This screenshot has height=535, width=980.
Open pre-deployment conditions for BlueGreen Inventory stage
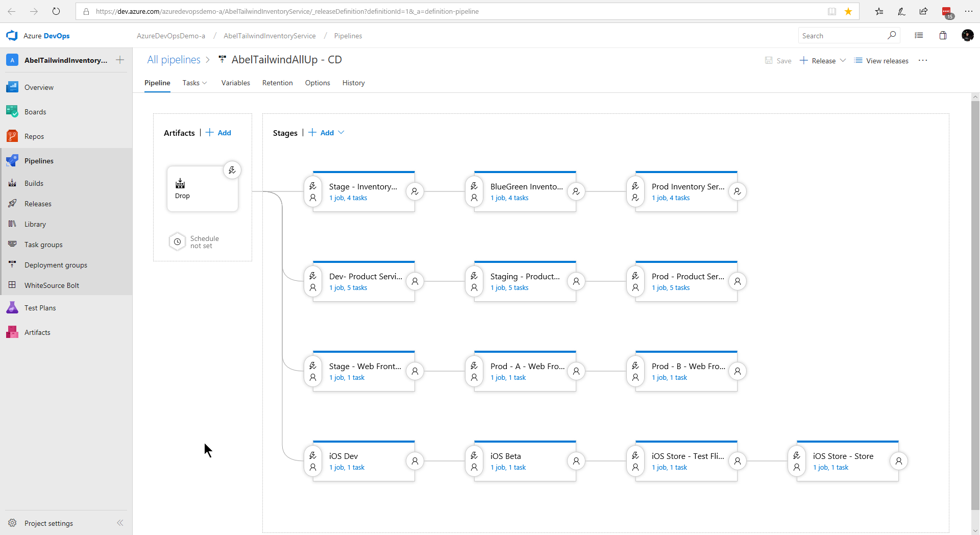[474, 191]
